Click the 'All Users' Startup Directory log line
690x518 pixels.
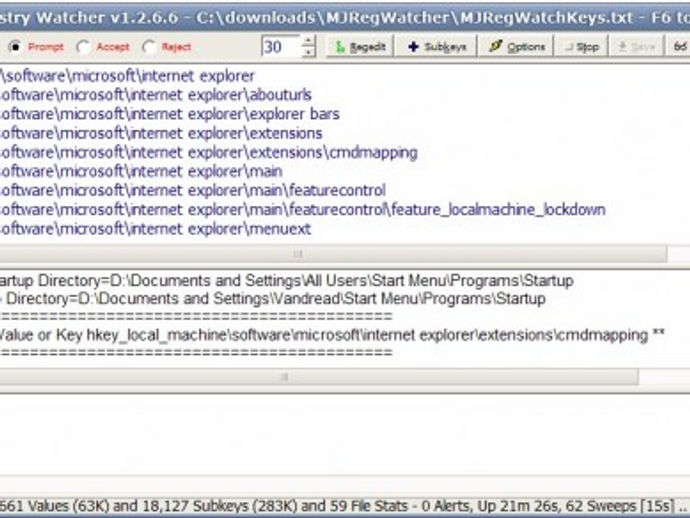[286, 280]
